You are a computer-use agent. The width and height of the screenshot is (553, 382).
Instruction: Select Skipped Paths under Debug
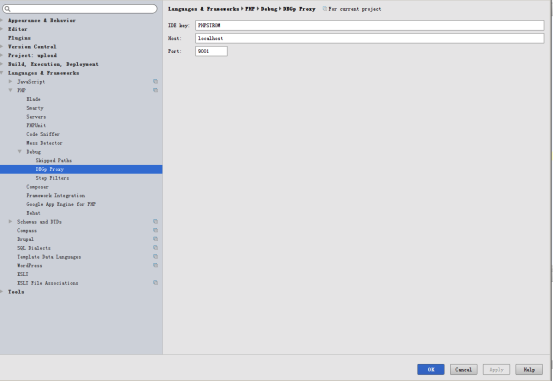click(54, 160)
